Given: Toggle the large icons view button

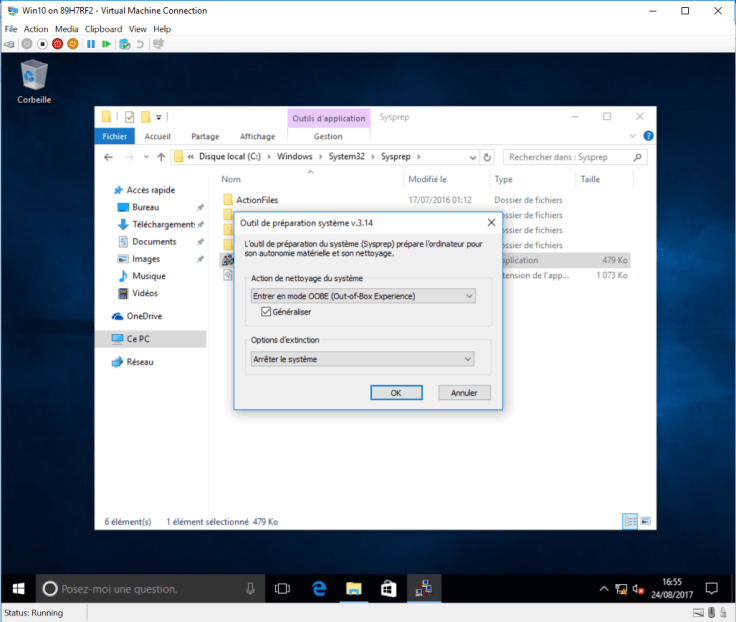Looking at the screenshot, I should coord(645,521).
